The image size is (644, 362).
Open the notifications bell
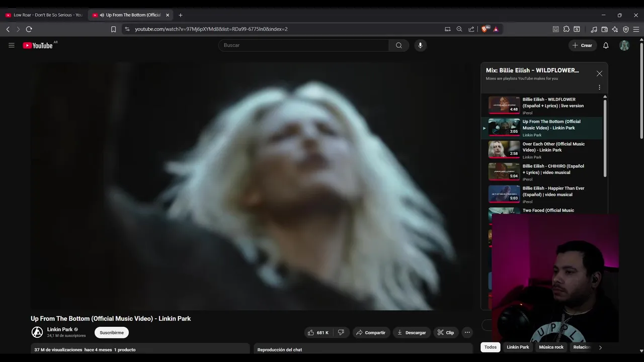(606, 45)
